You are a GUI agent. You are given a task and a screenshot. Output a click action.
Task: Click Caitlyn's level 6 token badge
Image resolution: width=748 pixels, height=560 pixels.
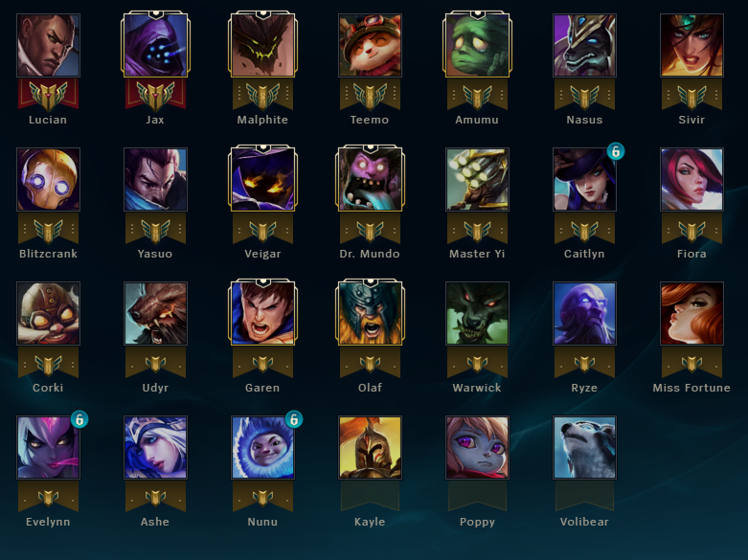tap(616, 151)
